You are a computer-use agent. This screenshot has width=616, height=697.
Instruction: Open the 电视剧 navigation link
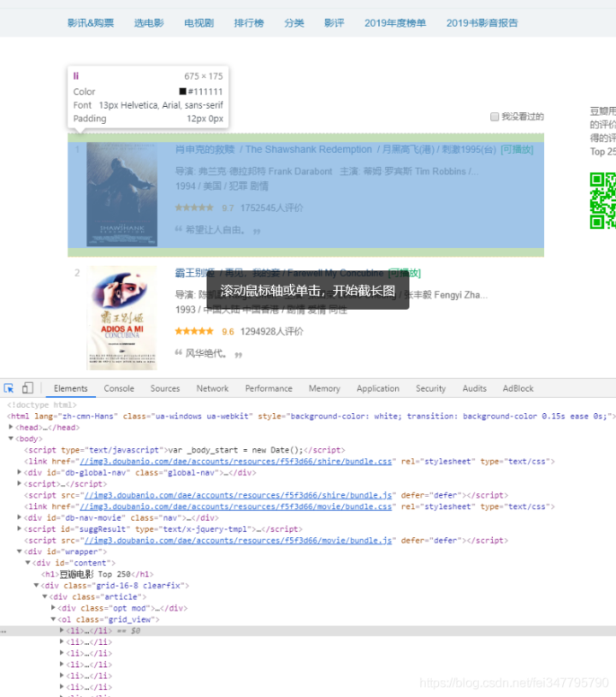(198, 23)
